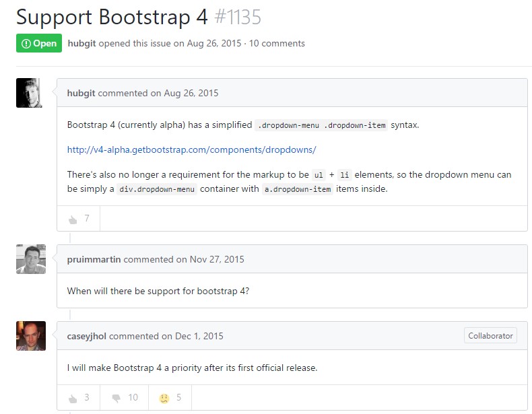Click the thumbs-down reaction with 10 votes
The image size is (532, 414).
point(123,398)
